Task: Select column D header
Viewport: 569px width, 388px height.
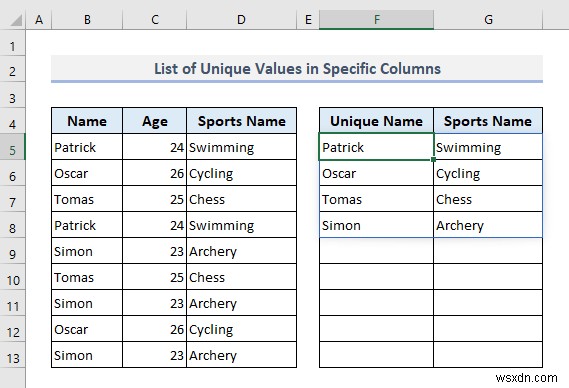Action: [x=241, y=20]
